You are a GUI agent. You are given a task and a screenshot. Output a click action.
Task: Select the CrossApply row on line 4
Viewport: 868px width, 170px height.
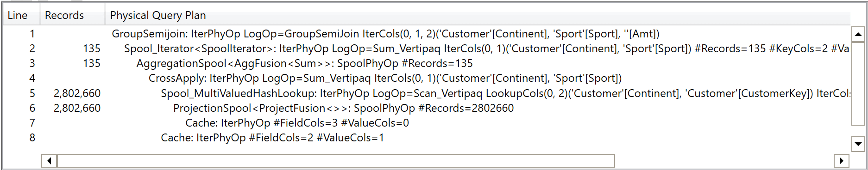(x=426, y=78)
